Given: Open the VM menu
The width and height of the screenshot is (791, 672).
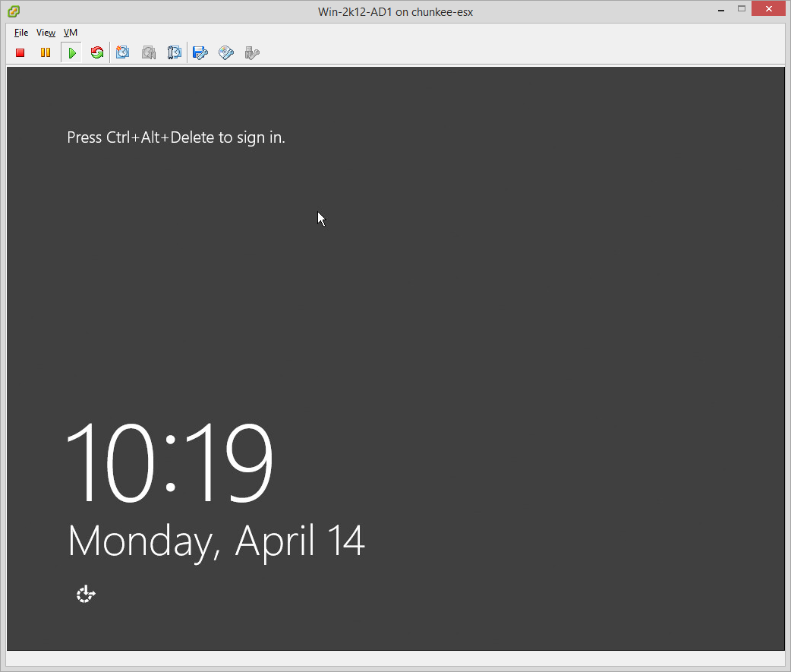Looking at the screenshot, I should (71, 33).
